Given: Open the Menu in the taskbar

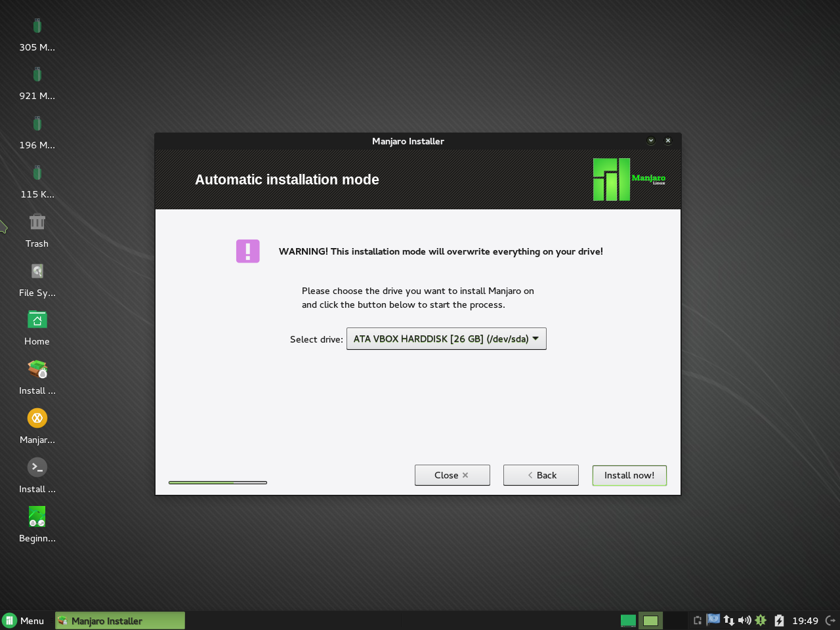Looking at the screenshot, I should click(x=24, y=621).
